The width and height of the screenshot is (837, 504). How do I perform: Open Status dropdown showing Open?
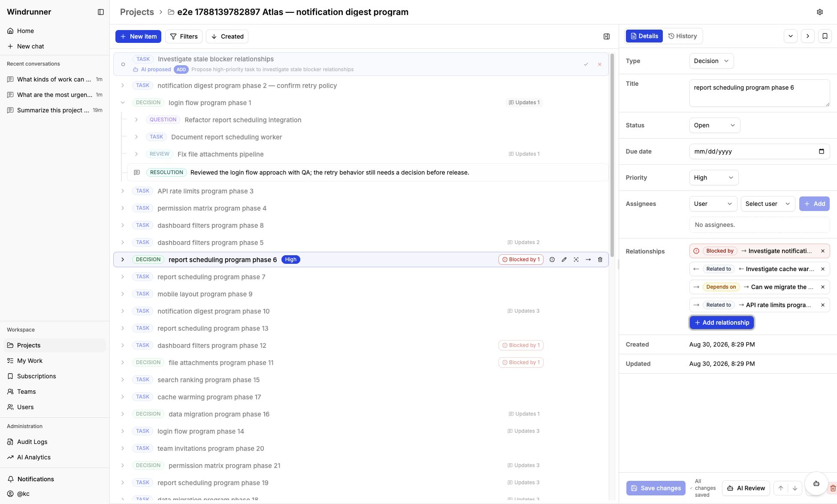pos(714,125)
